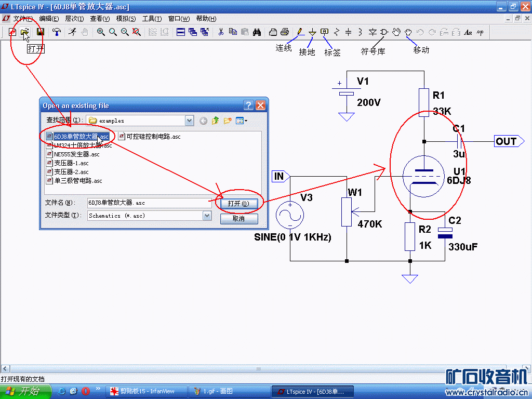This screenshot has height=399, width=532.
Task: Open the 层次 (Hierarchy) menu
Action: click(x=74, y=18)
